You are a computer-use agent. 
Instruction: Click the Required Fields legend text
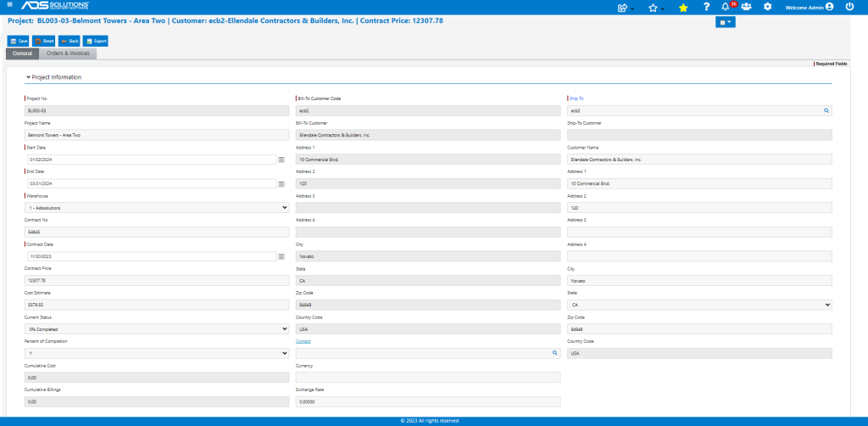(832, 64)
